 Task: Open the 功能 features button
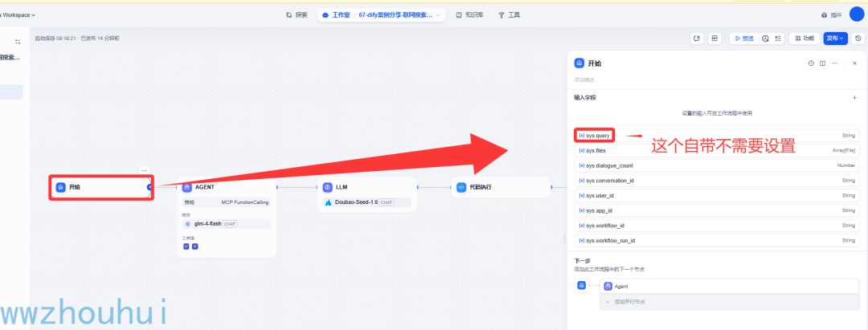coord(805,39)
